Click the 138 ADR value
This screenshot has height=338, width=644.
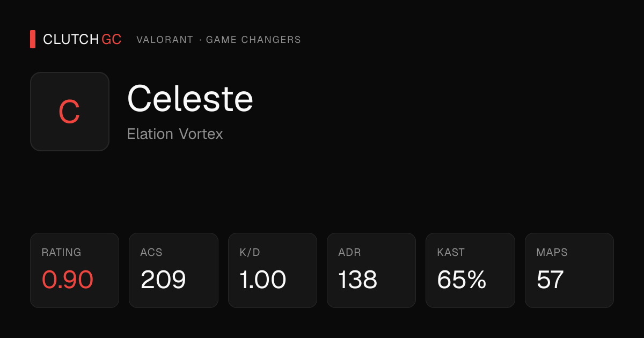click(x=358, y=280)
